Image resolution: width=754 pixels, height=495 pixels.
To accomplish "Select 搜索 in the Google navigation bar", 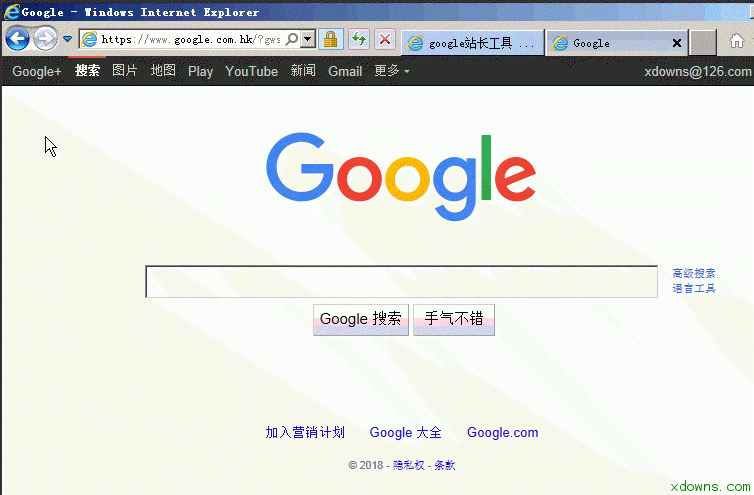I will [87, 71].
